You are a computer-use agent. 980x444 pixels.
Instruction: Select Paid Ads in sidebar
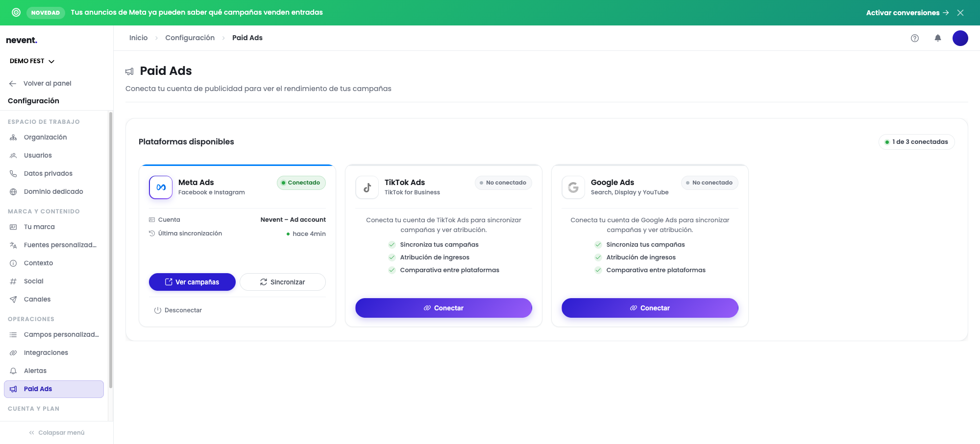54,389
